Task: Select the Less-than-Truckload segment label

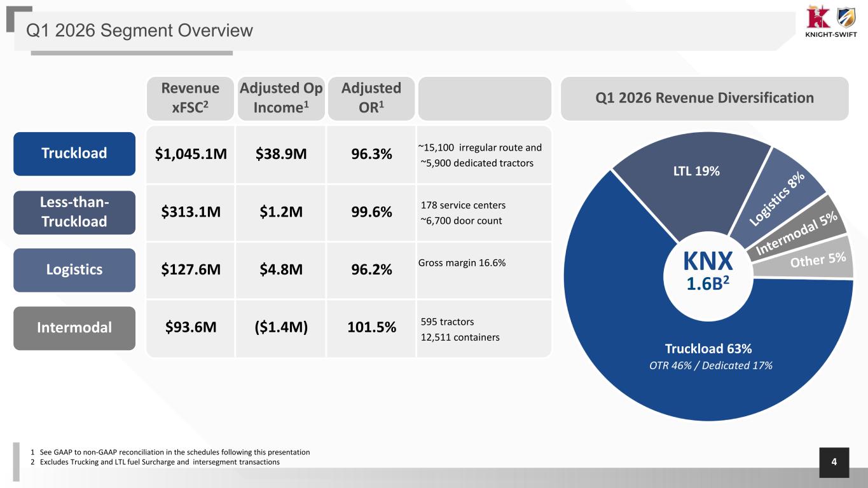Action: [74, 212]
